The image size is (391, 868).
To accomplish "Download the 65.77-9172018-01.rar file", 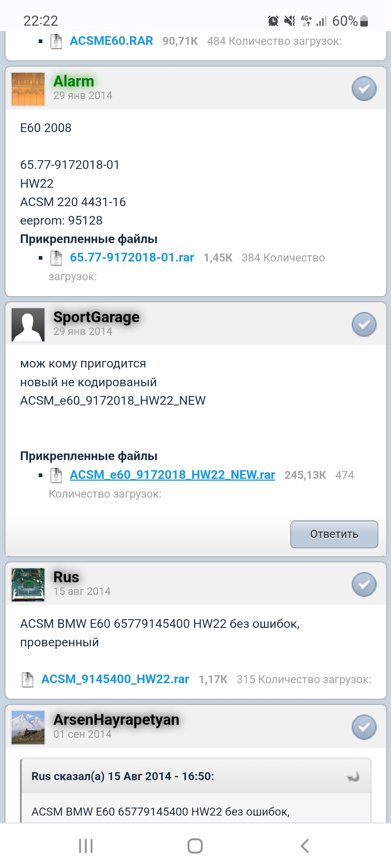I will point(132,258).
